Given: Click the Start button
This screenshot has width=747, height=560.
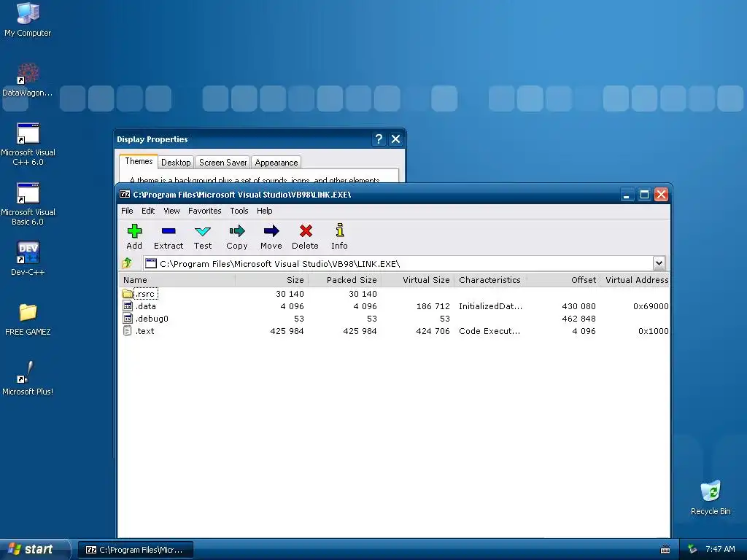Looking at the screenshot, I should point(35,549).
